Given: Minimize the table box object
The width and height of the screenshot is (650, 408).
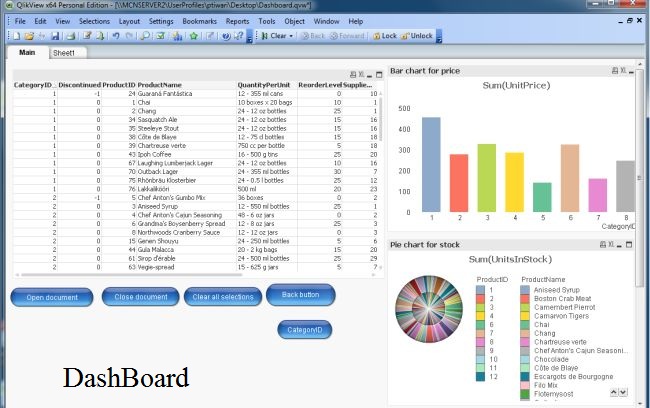Looking at the screenshot, I should coord(370,75).
